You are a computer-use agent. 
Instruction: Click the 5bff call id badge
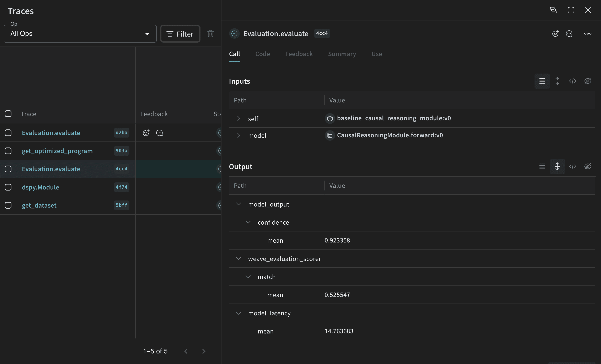tap(122, 205)
